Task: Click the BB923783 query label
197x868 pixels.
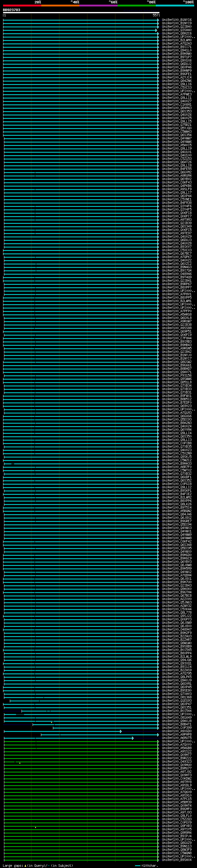Action: [11, 10]
